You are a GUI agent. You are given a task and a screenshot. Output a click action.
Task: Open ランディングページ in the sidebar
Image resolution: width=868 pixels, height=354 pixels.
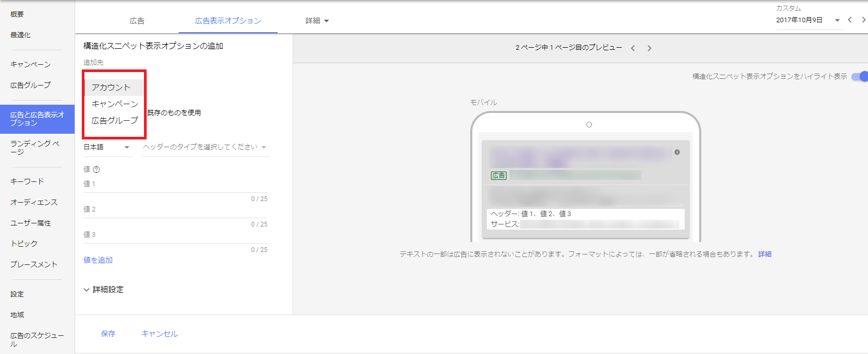35,147
